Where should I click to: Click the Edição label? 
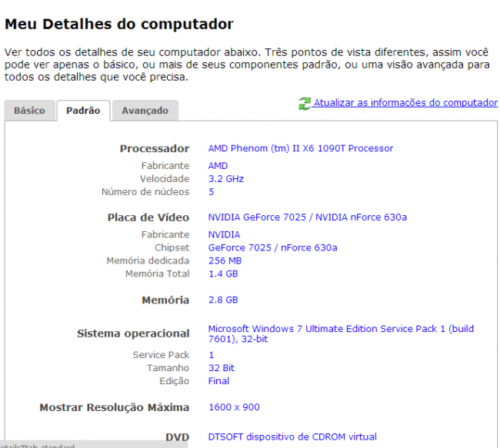(175, 381)
